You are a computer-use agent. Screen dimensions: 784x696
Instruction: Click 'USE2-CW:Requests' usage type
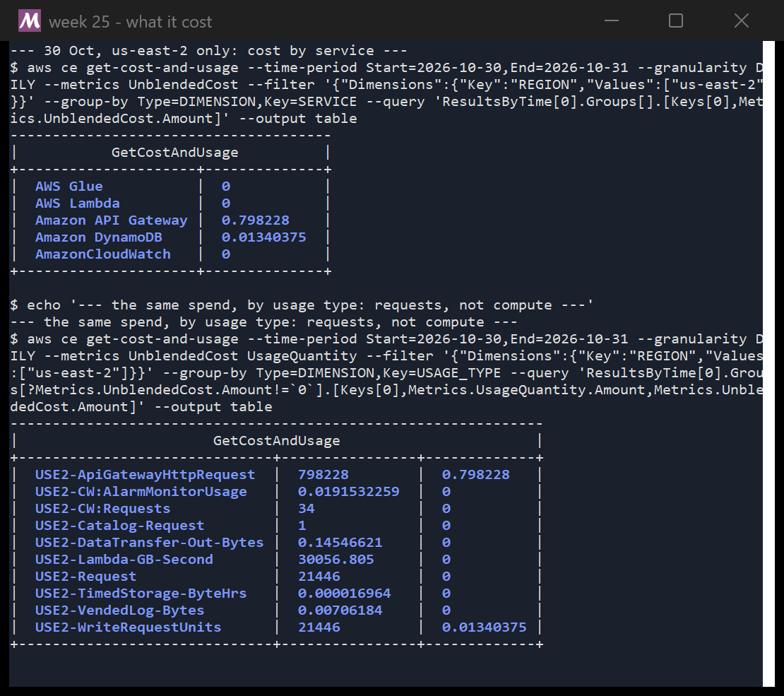tap(102, 508)
